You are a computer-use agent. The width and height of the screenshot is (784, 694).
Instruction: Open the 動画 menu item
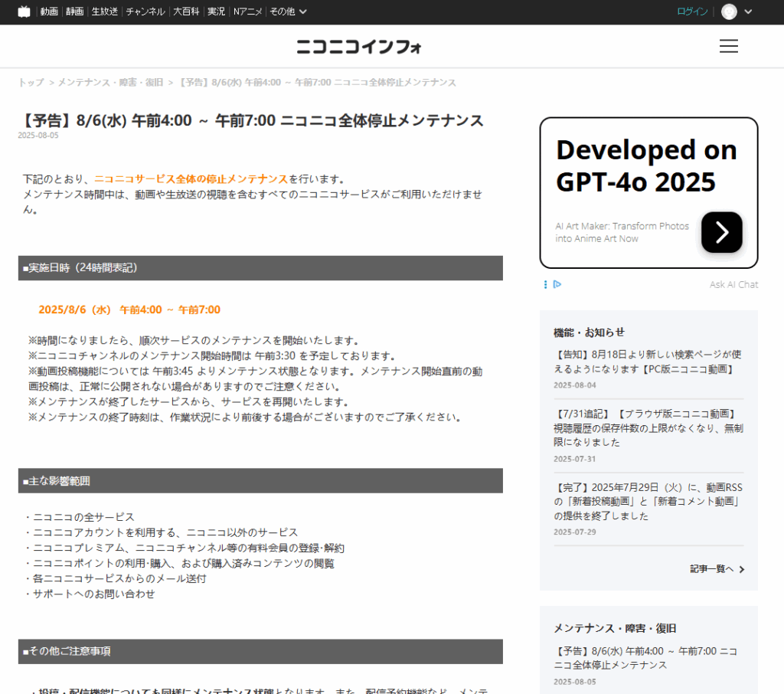click(49, 11)
